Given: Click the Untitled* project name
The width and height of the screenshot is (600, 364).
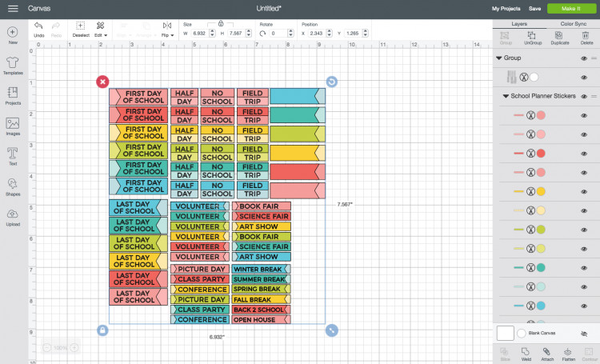Looking at the screenshot, I should coord(269,9).
